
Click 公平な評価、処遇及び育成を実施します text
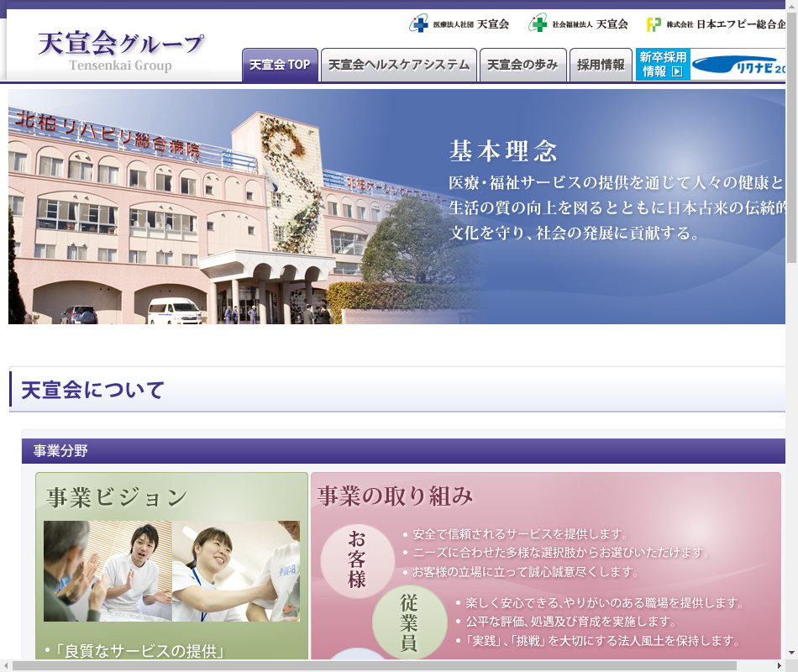coord(571,622)
